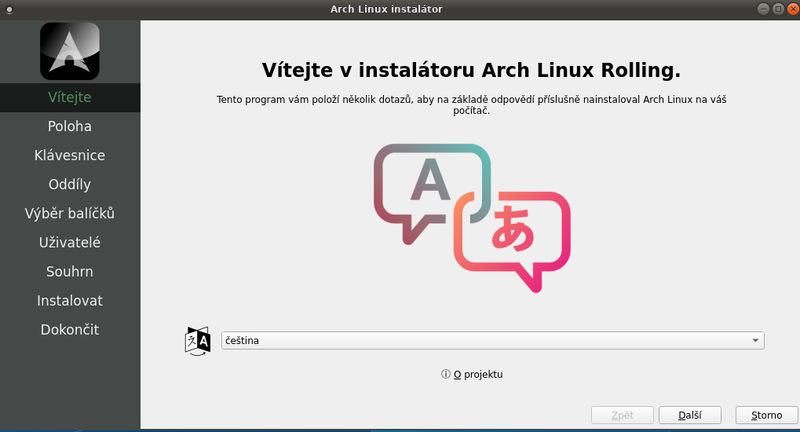
Task: Minimize the Arch Linux instalátor window
Action: tap(763, 8)
